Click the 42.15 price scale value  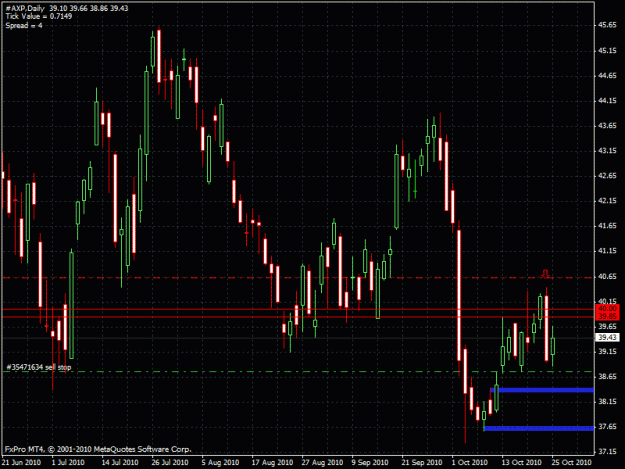pyautogui.click(x=607, y=201)
